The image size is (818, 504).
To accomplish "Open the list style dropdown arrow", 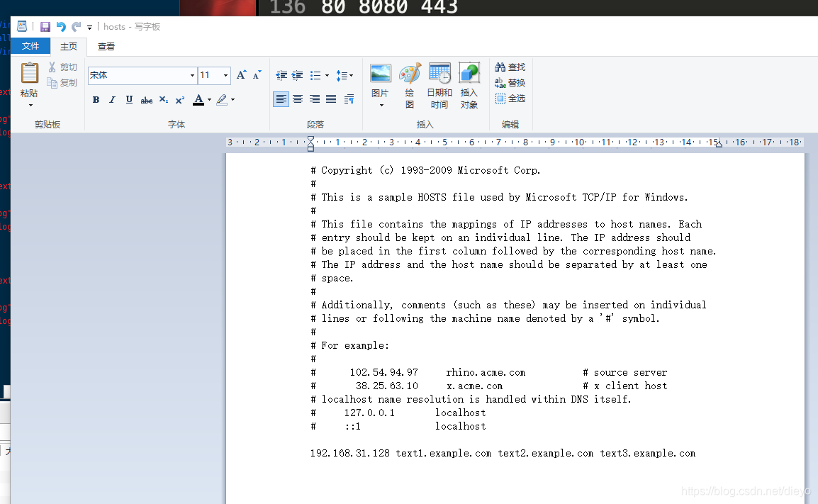I will pos(327,76).
